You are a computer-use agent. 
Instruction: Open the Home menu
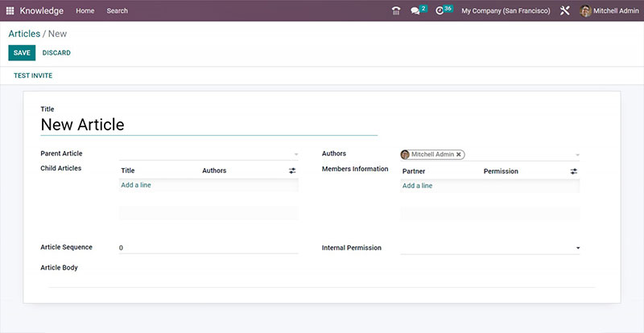pyautogui.click(x=85, y=10)
